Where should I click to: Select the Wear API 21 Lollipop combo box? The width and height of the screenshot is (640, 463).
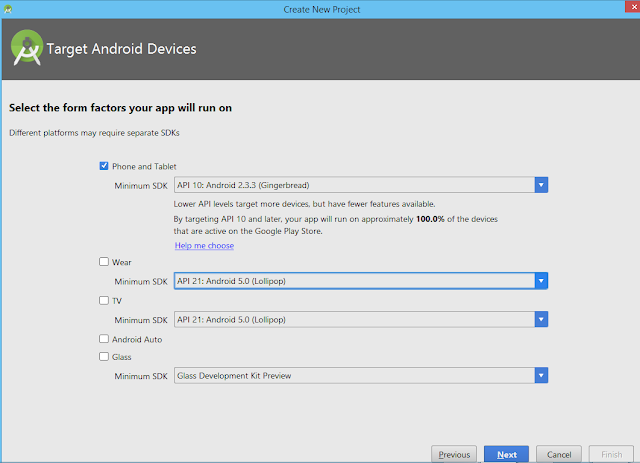pyautogui.click(x=361, y=281)
